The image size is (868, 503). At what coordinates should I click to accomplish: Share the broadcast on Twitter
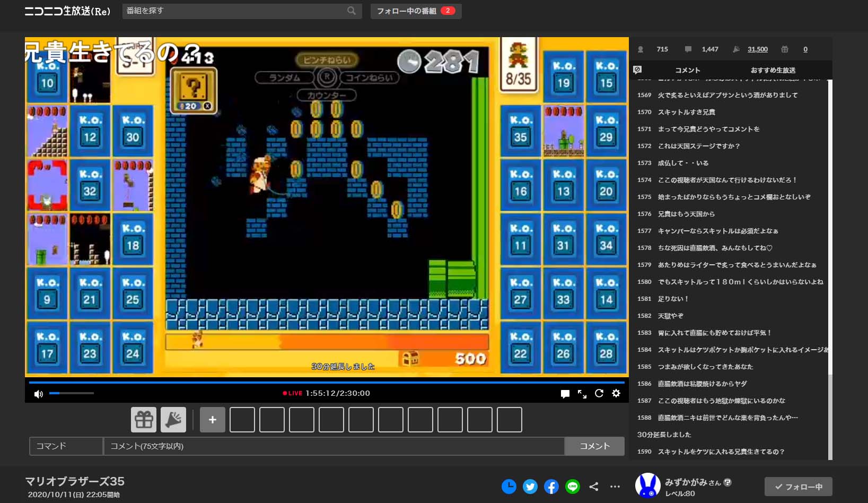pyautogui.click(x=530, y=486)
